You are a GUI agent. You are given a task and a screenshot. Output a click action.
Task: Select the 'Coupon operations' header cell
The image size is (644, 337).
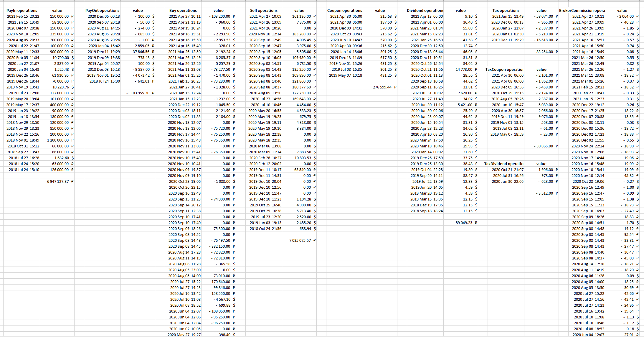coord(344,10)
